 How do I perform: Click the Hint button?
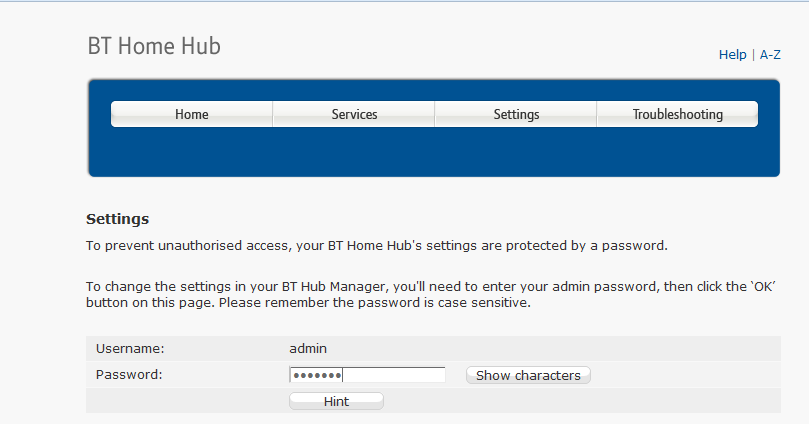pos(336,401)
